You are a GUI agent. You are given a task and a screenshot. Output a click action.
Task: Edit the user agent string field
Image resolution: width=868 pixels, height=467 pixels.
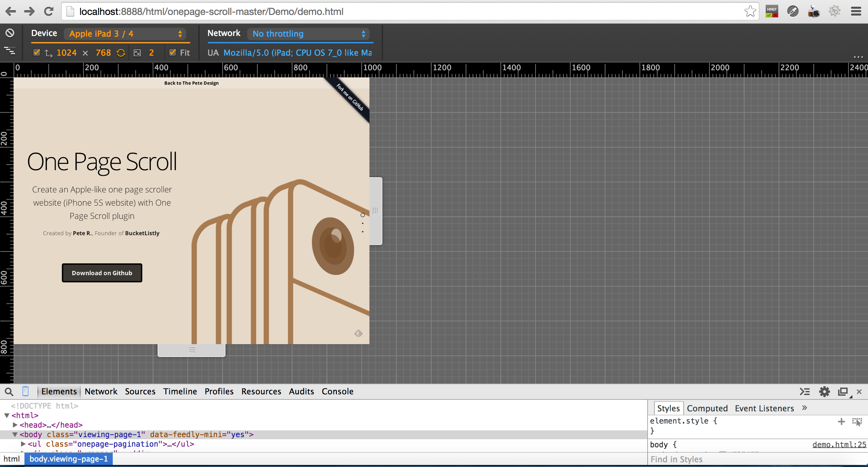point(297,53)
